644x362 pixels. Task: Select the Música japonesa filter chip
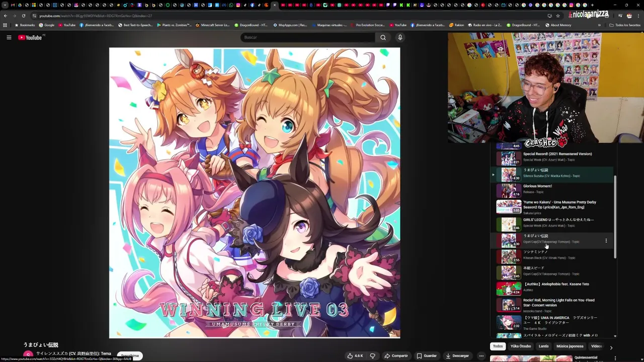[570, 346]
